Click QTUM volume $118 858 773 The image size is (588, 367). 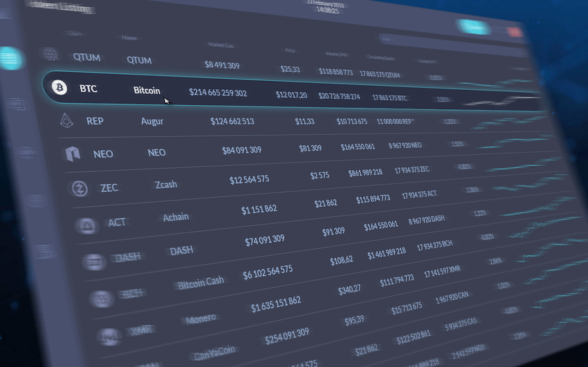click(x=336, y=71)
